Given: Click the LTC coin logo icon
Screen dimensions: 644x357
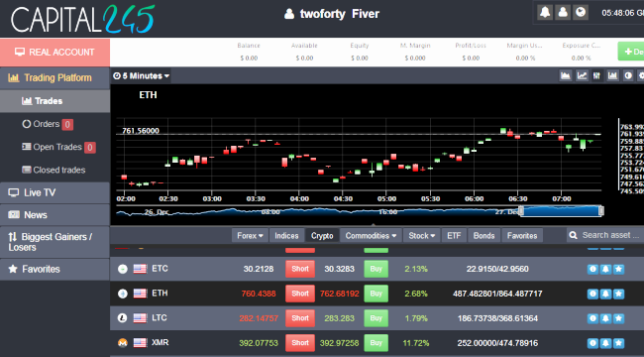Looking at the screenshot, I should click(123, 318).
